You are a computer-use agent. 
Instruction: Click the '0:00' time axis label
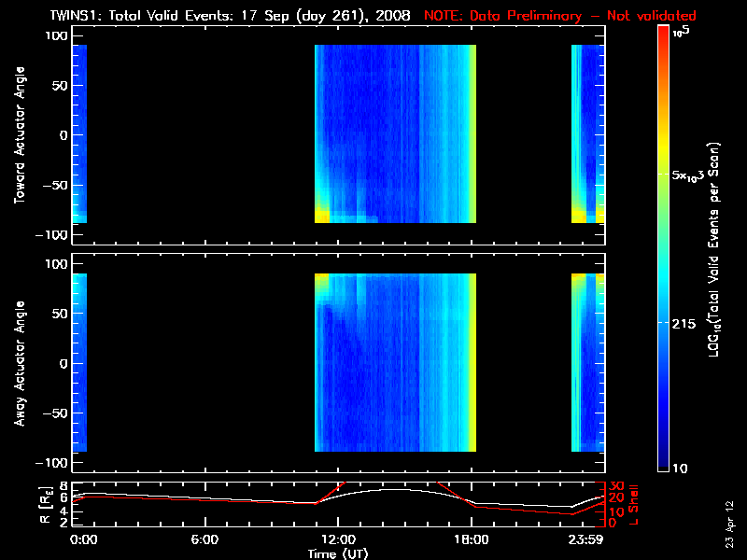click(x=84, y=539)
